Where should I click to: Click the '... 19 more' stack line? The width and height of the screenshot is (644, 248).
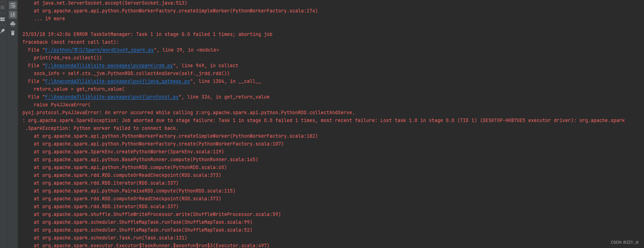[49, 19]
